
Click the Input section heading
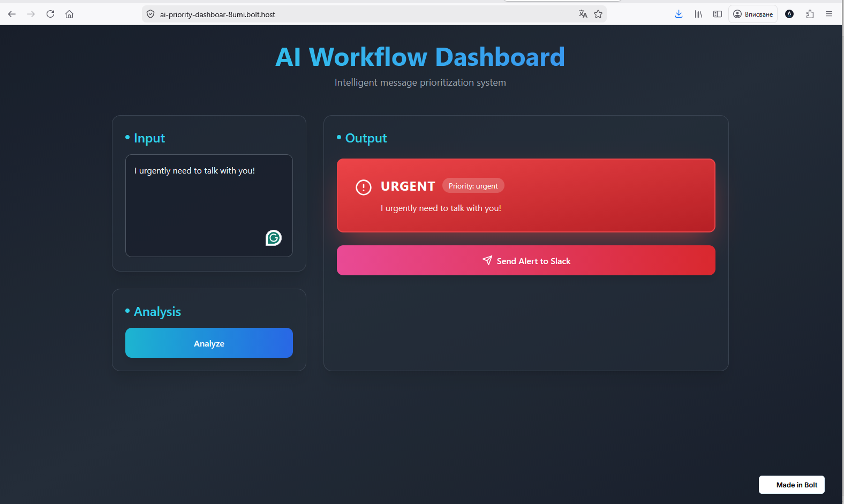149,138
